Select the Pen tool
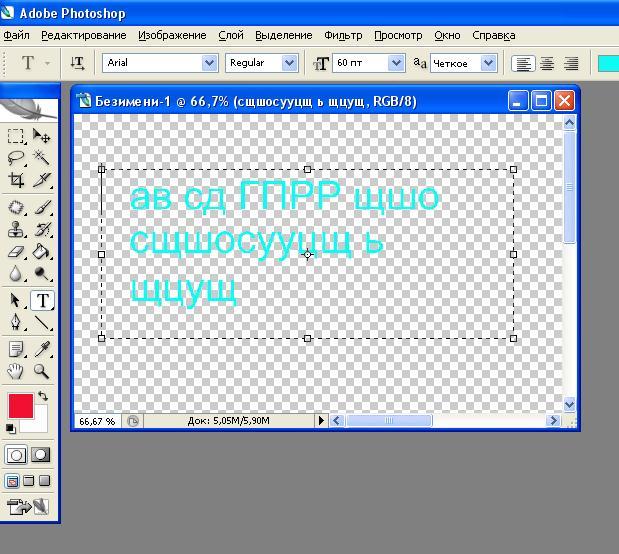This screenshot has width=619, height=554. tap(16, 322)
